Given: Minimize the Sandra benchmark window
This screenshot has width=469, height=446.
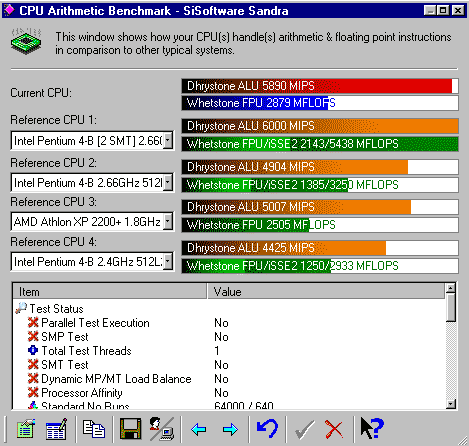Looking at the screenshot, I should point(430,10).
